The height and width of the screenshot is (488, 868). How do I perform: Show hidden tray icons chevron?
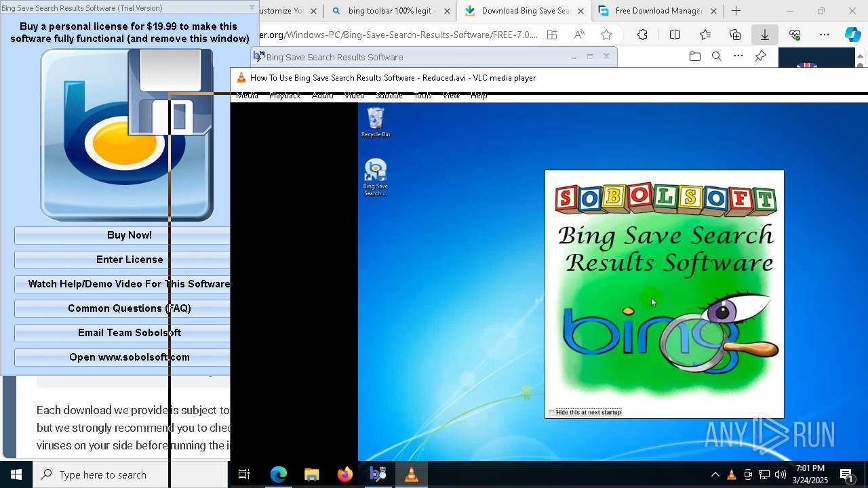(715, 474)
